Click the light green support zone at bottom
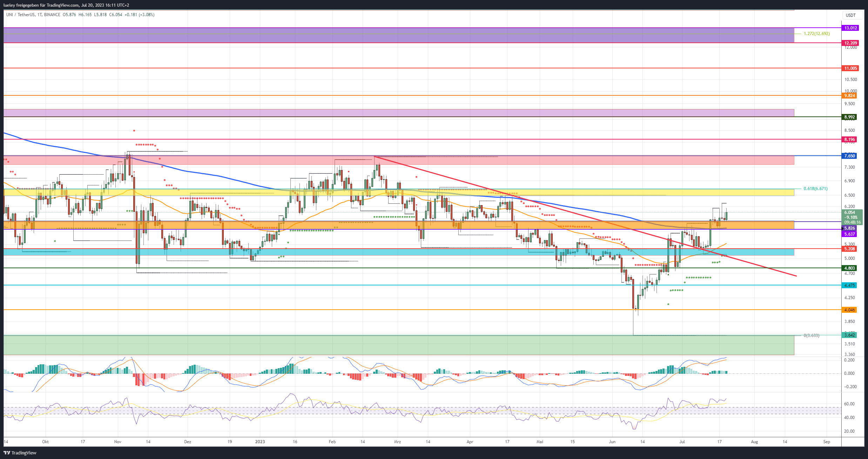The height and width of the screenshot is (459, 868). pos(399,345)
